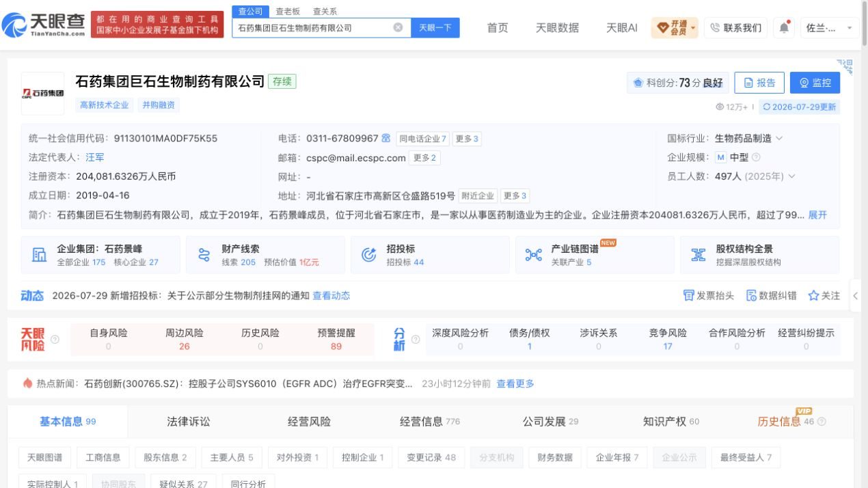Show 更多 3 phone numbers
Viewport: 868px width, 488px height.
[x=467, y=139]
